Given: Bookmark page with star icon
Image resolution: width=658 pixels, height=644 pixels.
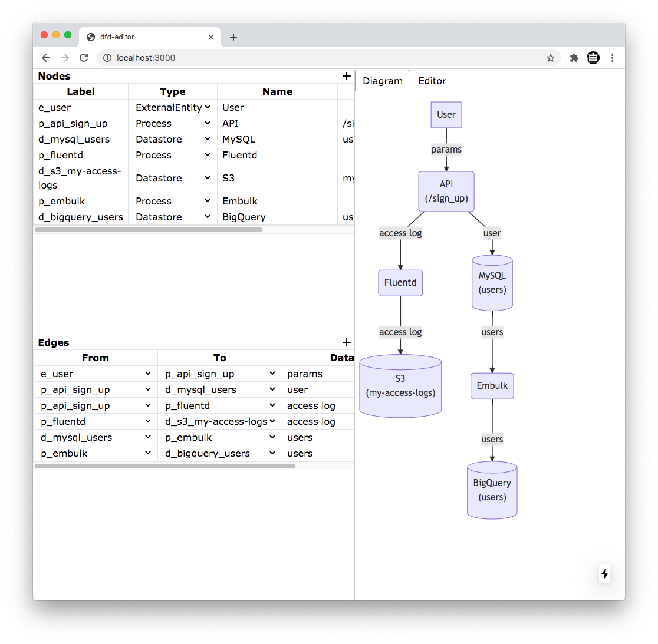Looking at the screenshot, I should [x=550, y=58].
